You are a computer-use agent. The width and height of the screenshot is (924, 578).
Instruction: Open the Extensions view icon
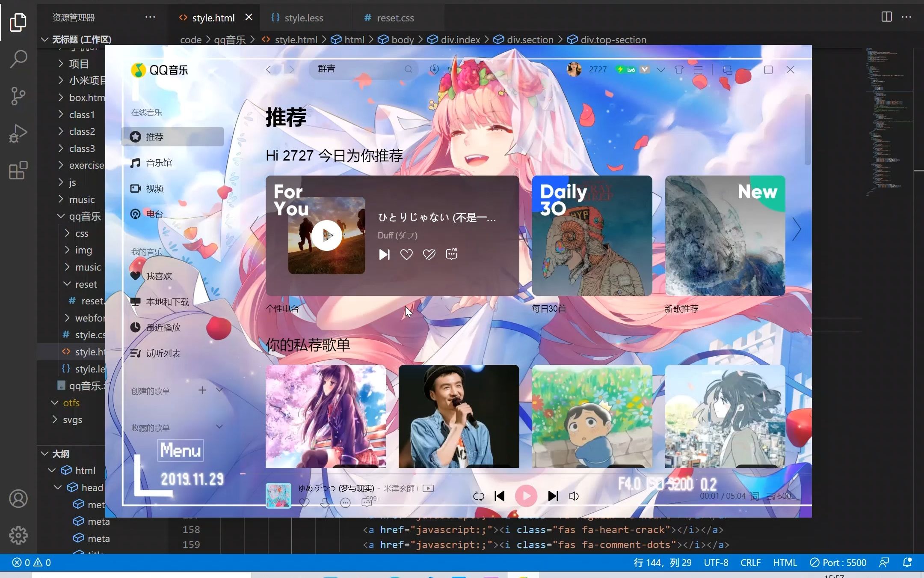pos(18,170)
